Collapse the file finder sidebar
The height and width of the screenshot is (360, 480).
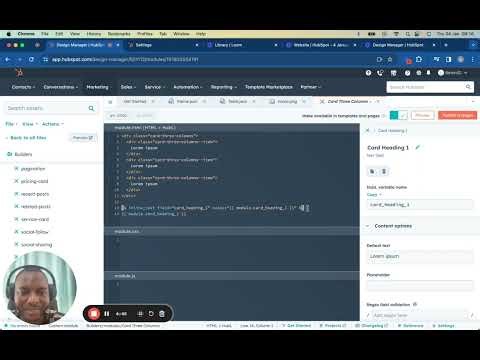[x=110, y=102]
